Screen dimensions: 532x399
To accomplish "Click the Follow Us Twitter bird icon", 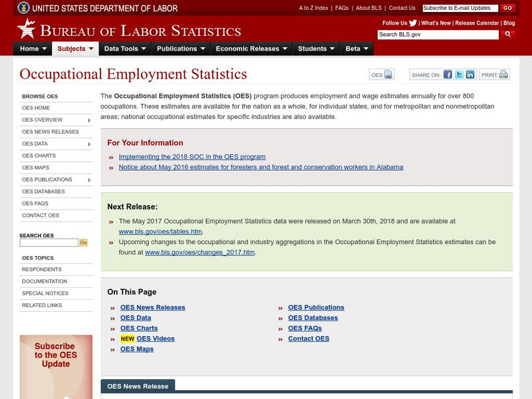I will click(412, 22).
